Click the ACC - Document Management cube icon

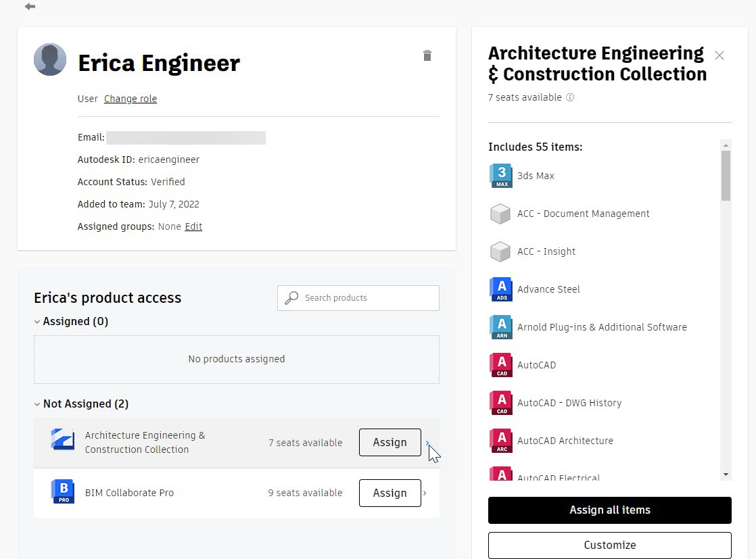[500, 214]
